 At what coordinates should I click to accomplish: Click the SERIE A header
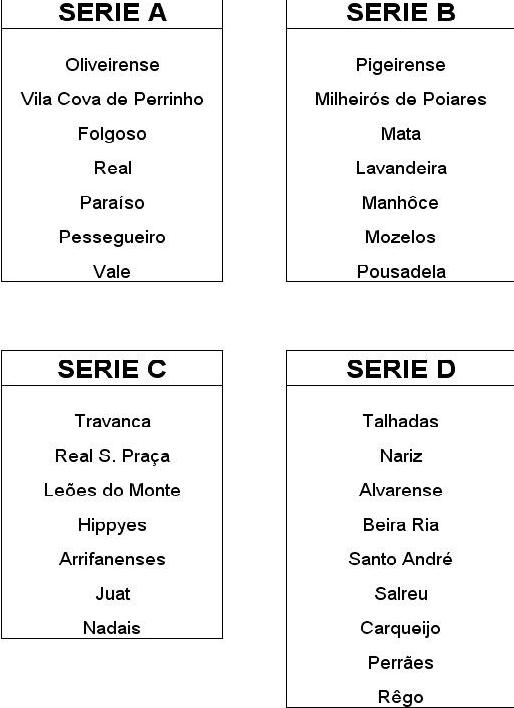pos(112,13)
